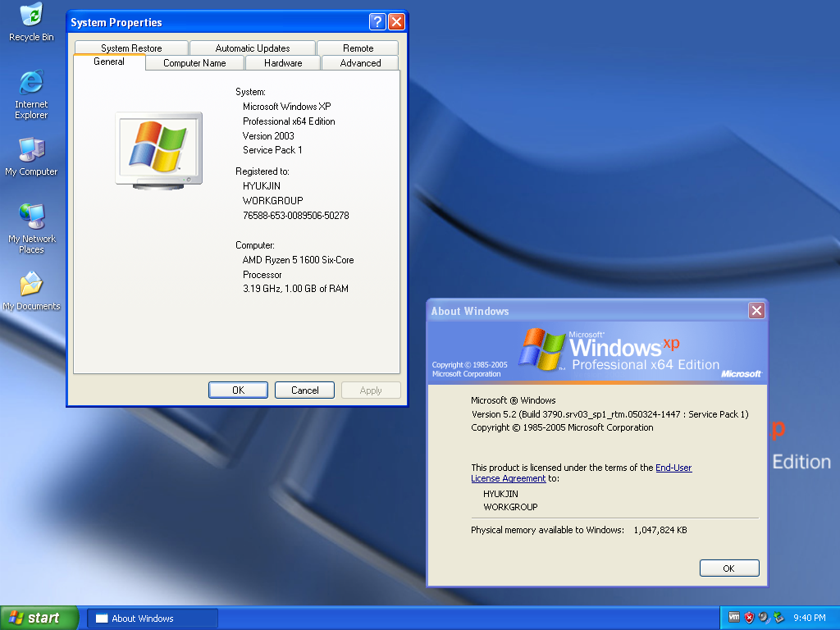Click the volume speaker tray icon
Screen dimensions: 840x630
[x=764, y=618]
